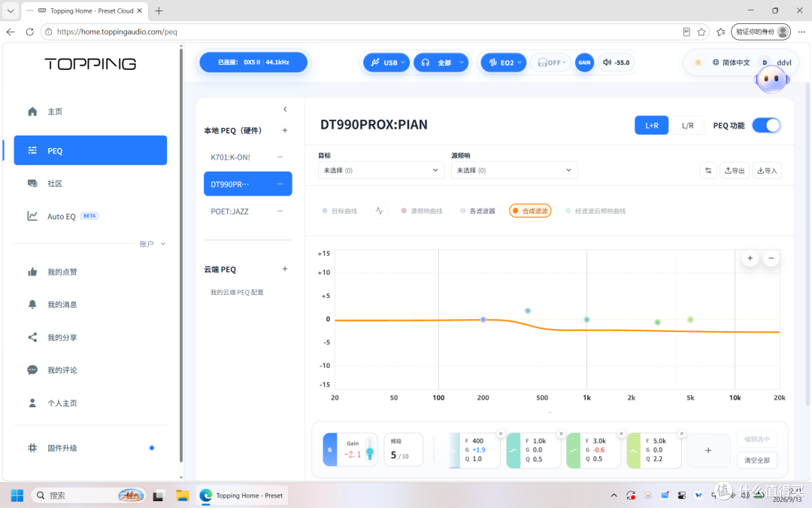Open the 目标 target dropdown
The image size is (812, 508).
tap(381, 170)
